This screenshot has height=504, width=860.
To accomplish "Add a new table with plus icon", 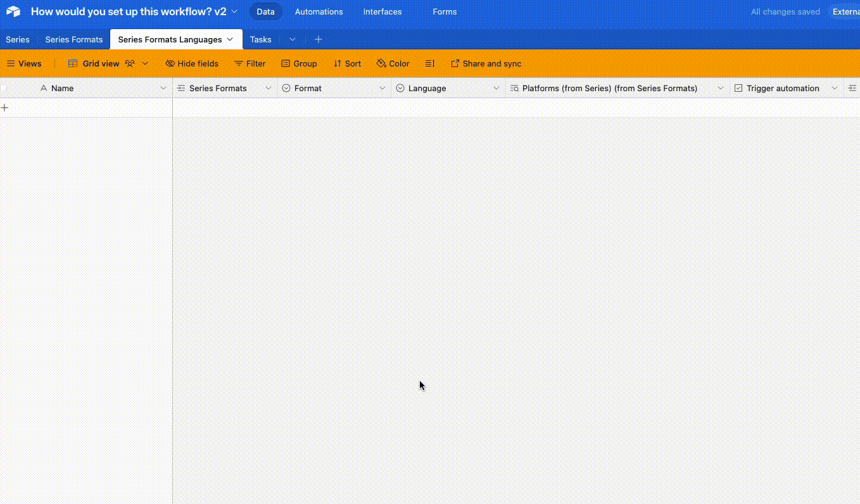I will point(319,39).
